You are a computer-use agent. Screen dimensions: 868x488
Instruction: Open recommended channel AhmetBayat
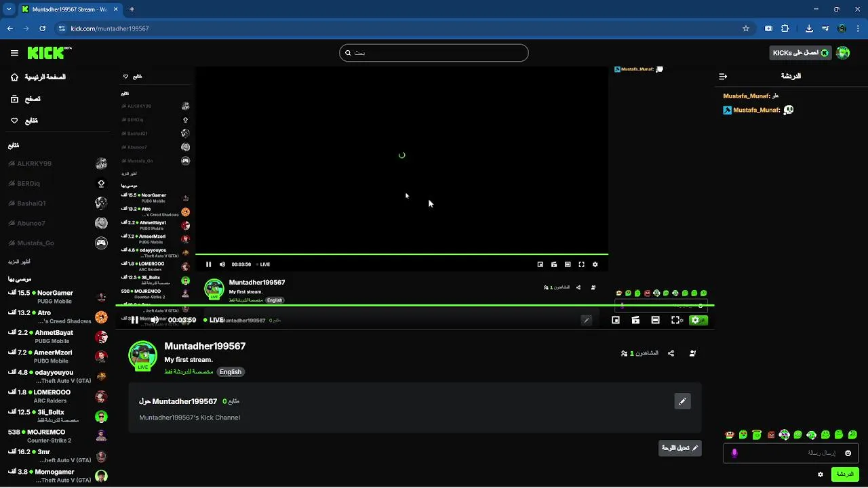(x=58, y=337)
